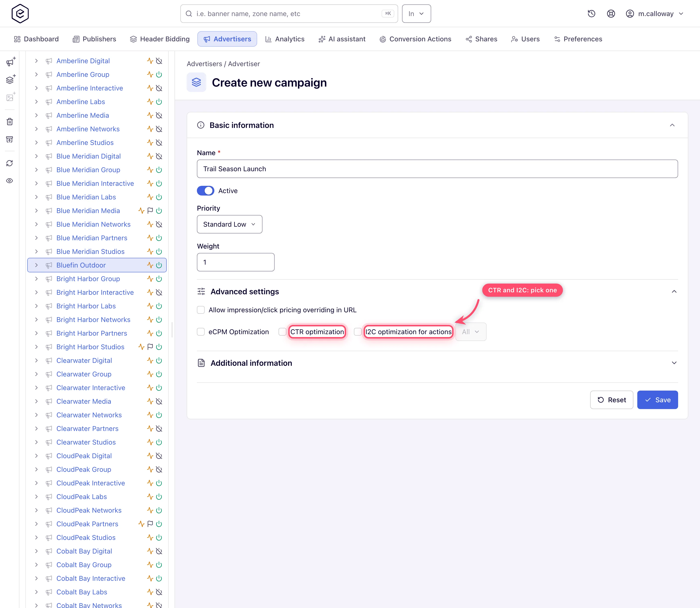Click the Save button
This screenshot has width=700, height=608.
(657, 400)
